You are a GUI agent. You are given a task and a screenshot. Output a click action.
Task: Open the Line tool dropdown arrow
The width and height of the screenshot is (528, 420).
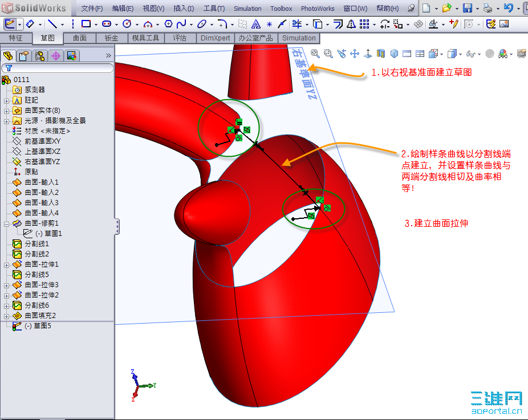62,25
